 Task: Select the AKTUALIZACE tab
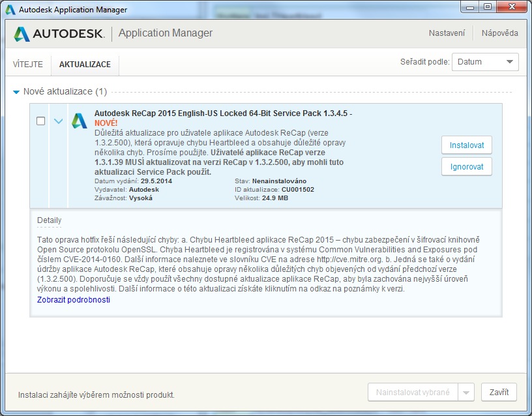coord(85,65)
